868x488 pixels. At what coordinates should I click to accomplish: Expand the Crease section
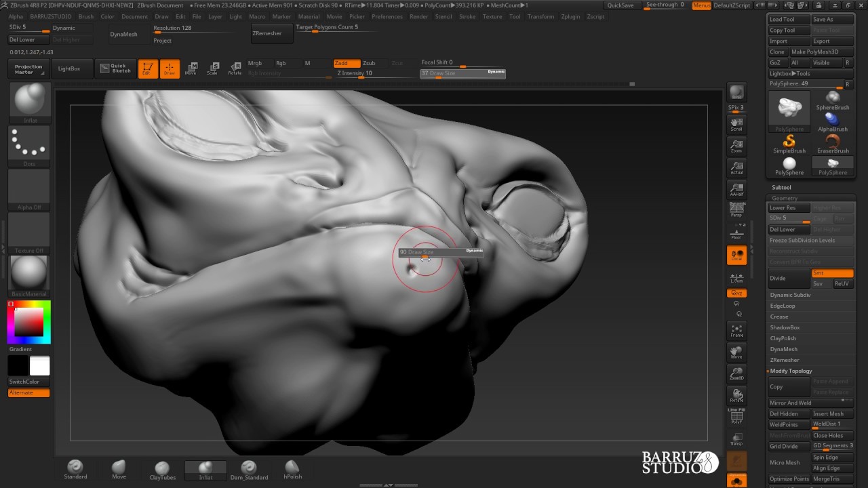pos(779,317)
